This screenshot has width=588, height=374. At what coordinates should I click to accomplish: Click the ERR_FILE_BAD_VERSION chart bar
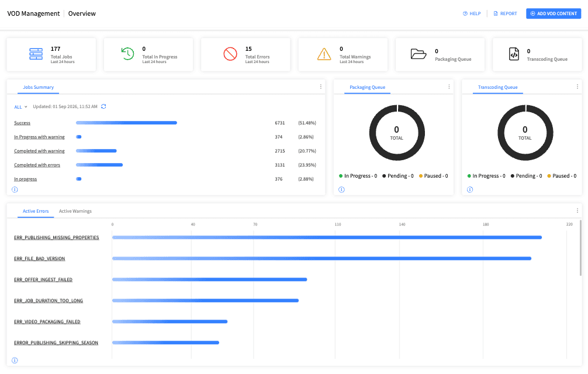321,258
